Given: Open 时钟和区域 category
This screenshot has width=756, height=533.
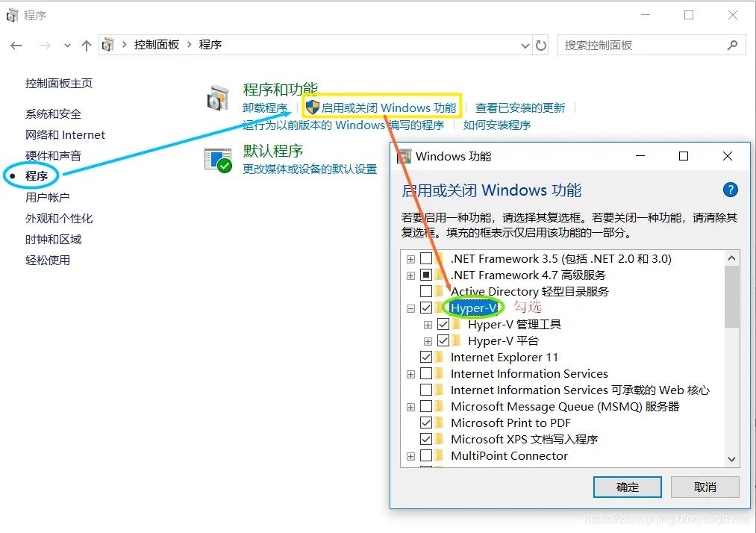Looking at the screenshot, I should tap(54, 239).
